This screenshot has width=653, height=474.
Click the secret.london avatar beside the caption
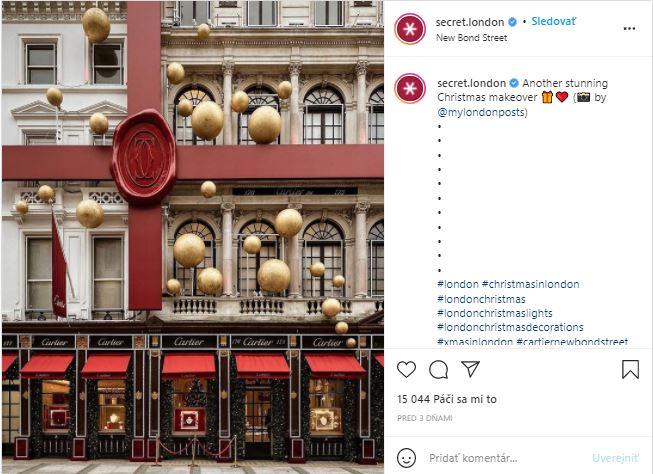[x=410, y=88]
